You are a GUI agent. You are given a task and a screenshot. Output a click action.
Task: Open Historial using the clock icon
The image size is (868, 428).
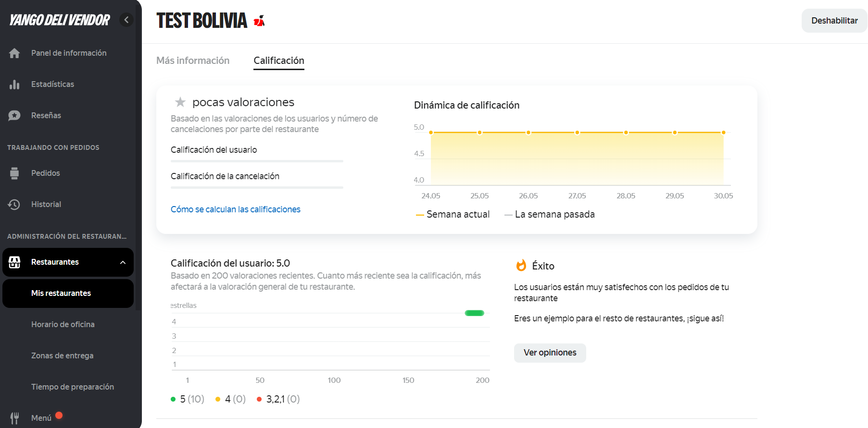[x=14, y=205]
